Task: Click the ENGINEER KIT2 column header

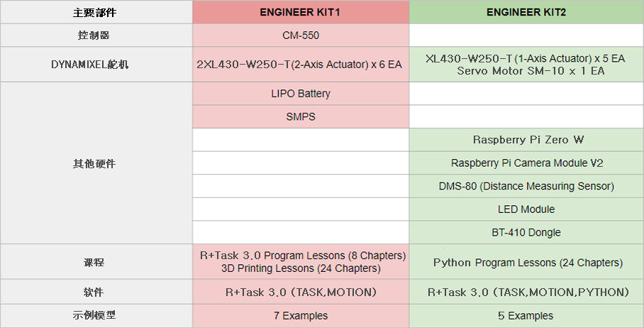Action: coord(526,12)
